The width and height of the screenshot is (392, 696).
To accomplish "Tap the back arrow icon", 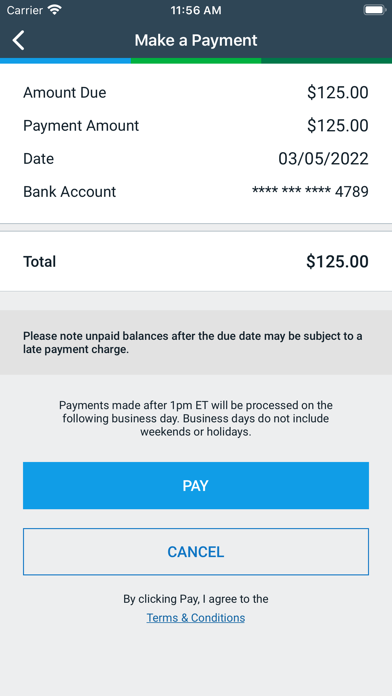I will click(x=18, y=40).
